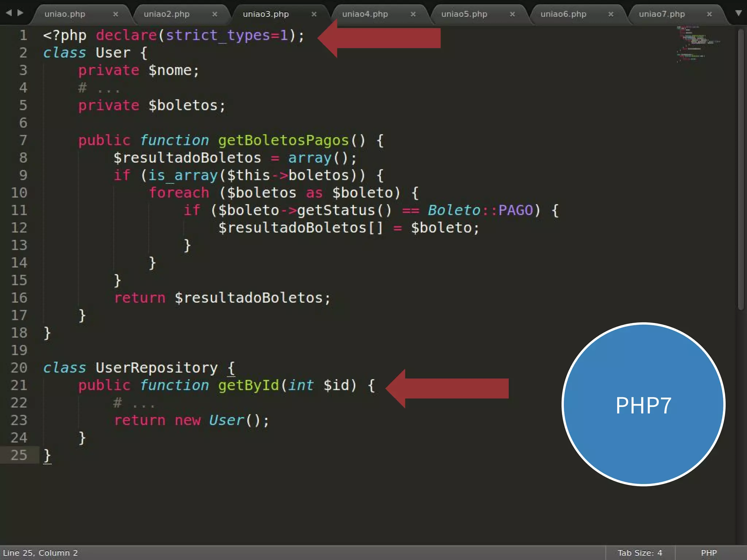Click $resultadoBoletos on line 8
The height and width of the screenshot is (560, 747).
click(187, 158)
